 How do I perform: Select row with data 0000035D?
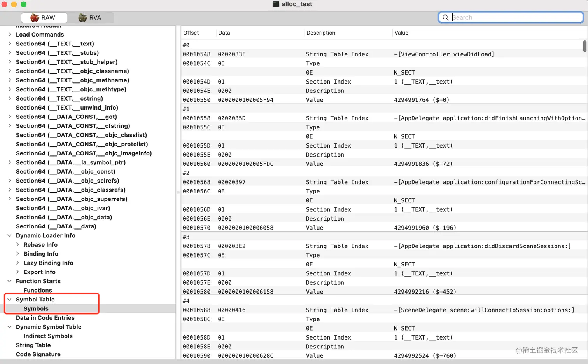[x=384, y=118]
